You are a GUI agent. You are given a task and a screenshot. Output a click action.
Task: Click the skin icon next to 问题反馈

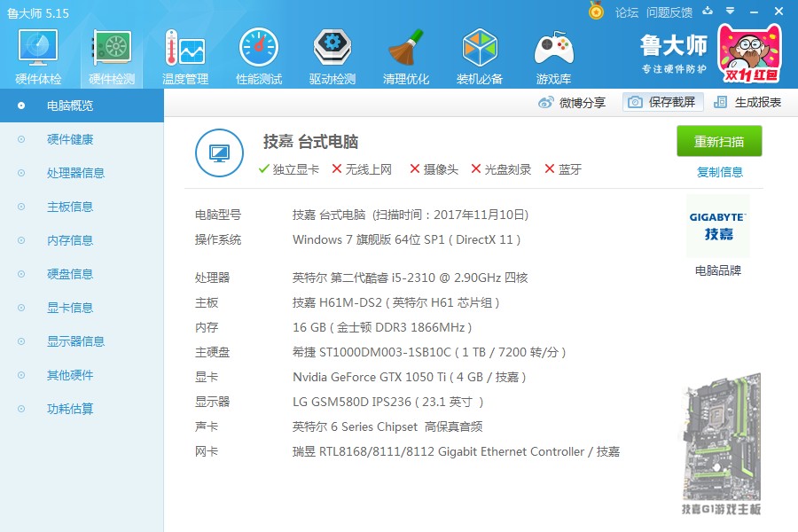(708, 11)
